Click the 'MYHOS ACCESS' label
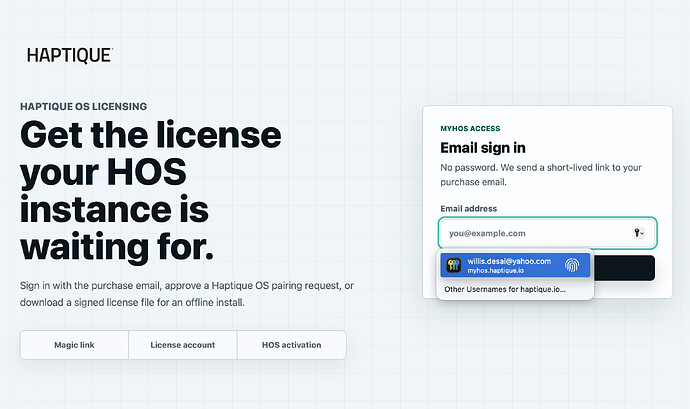 [470, 129]
